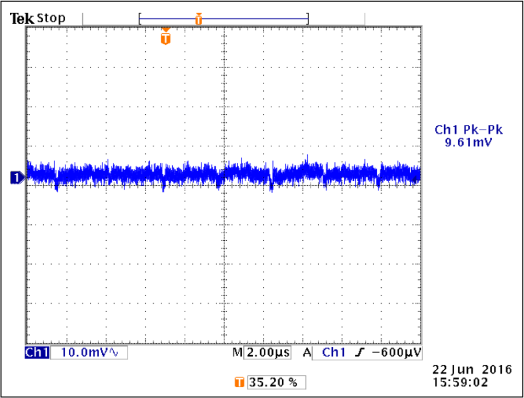Image resolution: width=524 pixels, height=398 pixels.
Task: Click the -600µV trigger level readout
Action: 396,353
